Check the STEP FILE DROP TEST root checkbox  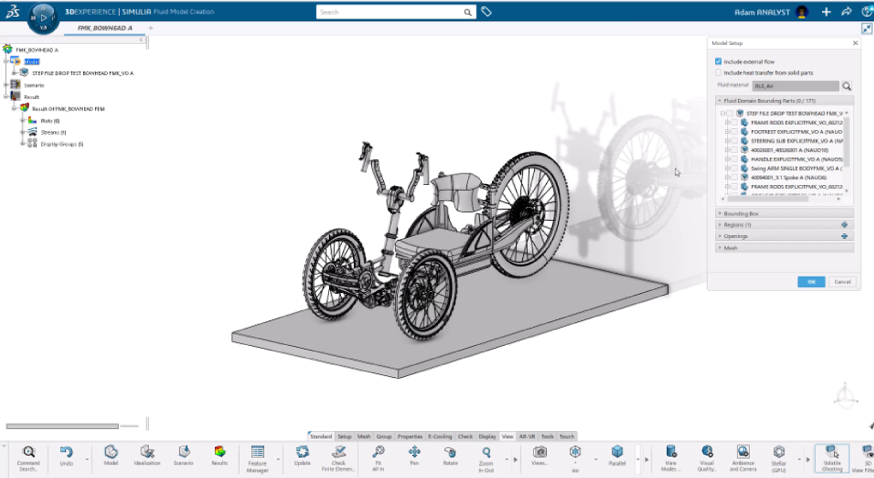coord(730,113)
